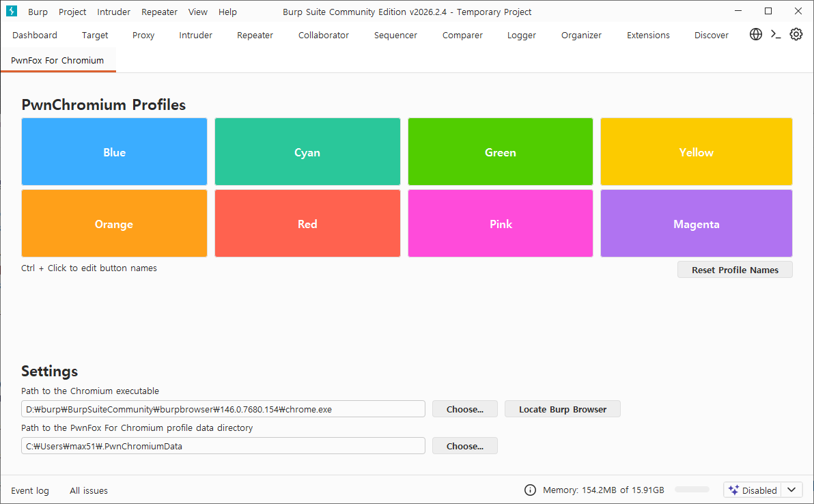814x504 pixels.
Task: Switch to the Discover tab
Action: 711,36
